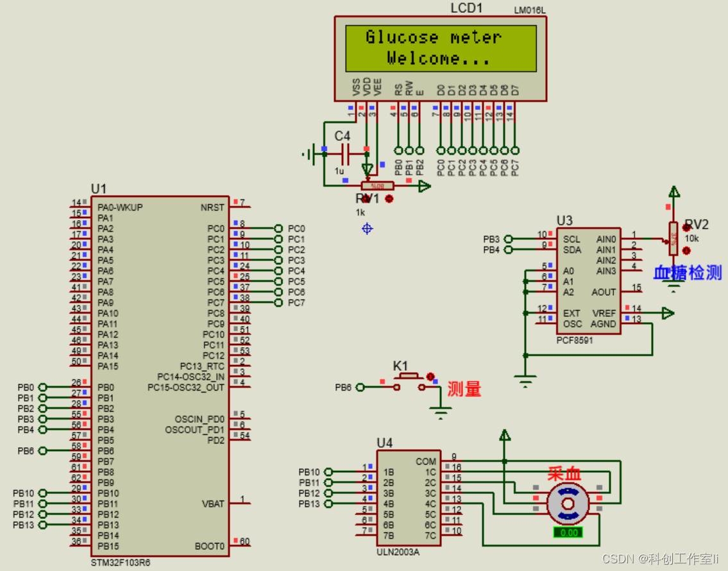The image size is (728, 571).
Task: Click the C4 reference label
Action: point(342,136)
